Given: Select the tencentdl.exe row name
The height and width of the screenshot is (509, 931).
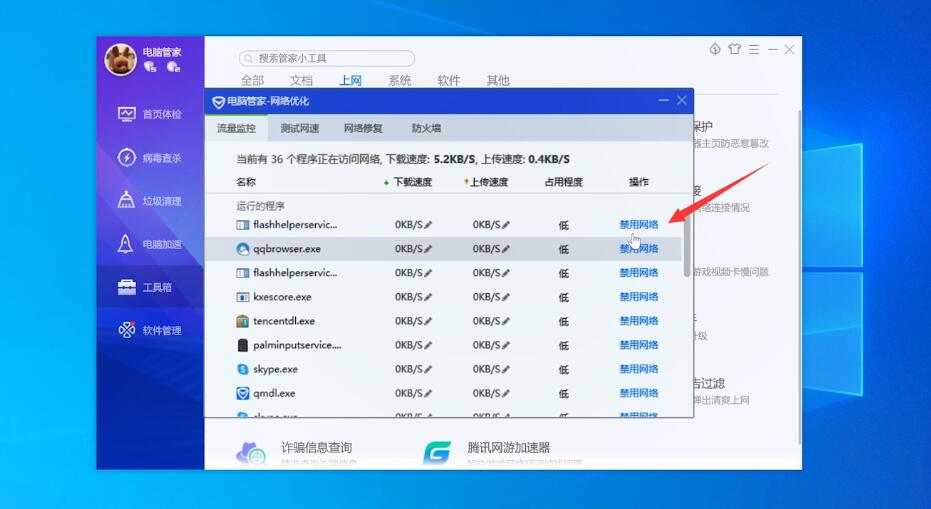Looking at the screenshot, I should (x=284, y=321).
